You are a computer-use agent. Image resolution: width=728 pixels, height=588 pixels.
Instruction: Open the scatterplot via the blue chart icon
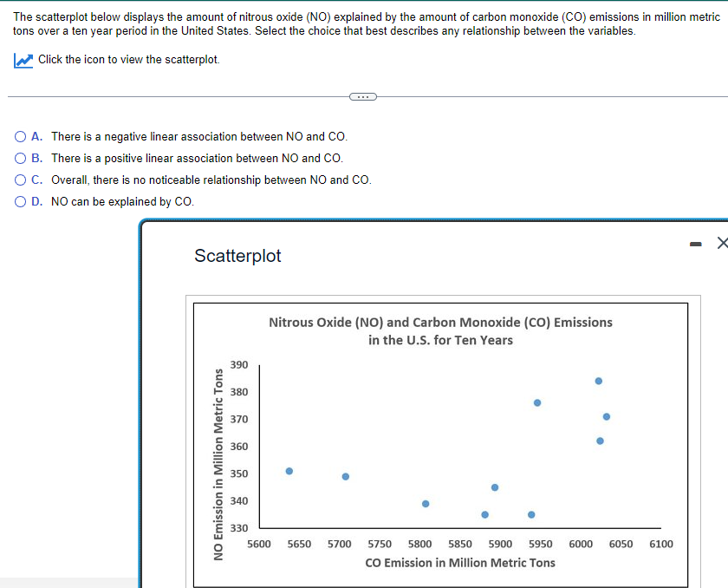(22, 60)
